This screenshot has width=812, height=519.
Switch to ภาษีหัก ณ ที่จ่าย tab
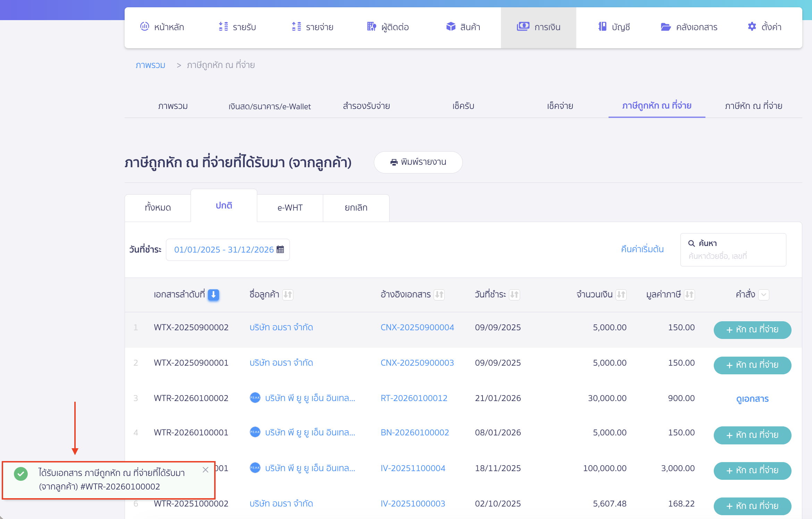pyautogui.click(x=753, y=106)
